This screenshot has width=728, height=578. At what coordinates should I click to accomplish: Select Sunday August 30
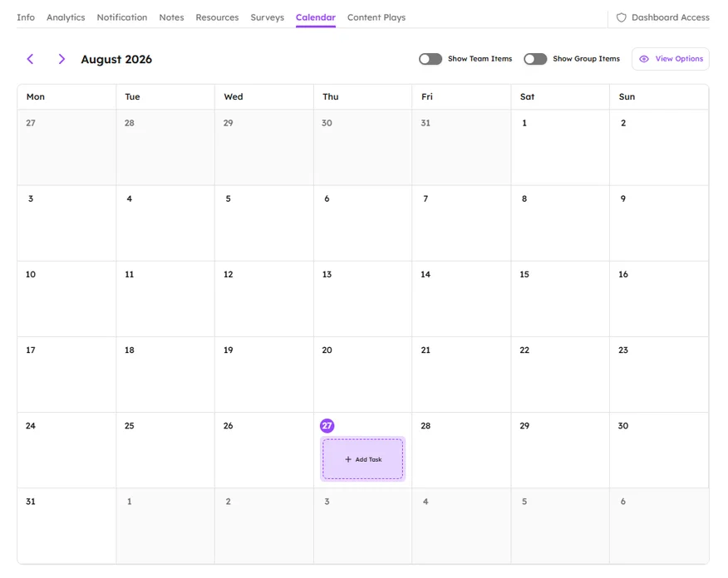(x=659, y=450)
